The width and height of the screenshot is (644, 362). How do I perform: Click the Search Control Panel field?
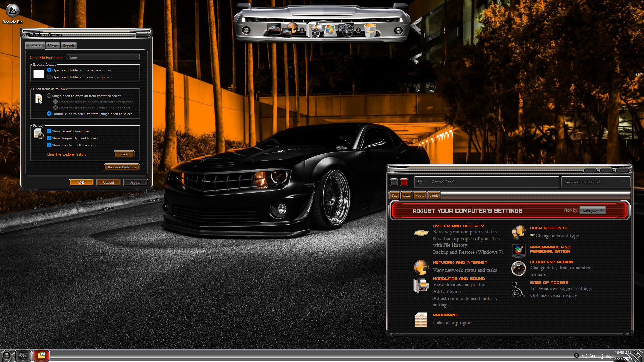(592, 182)
